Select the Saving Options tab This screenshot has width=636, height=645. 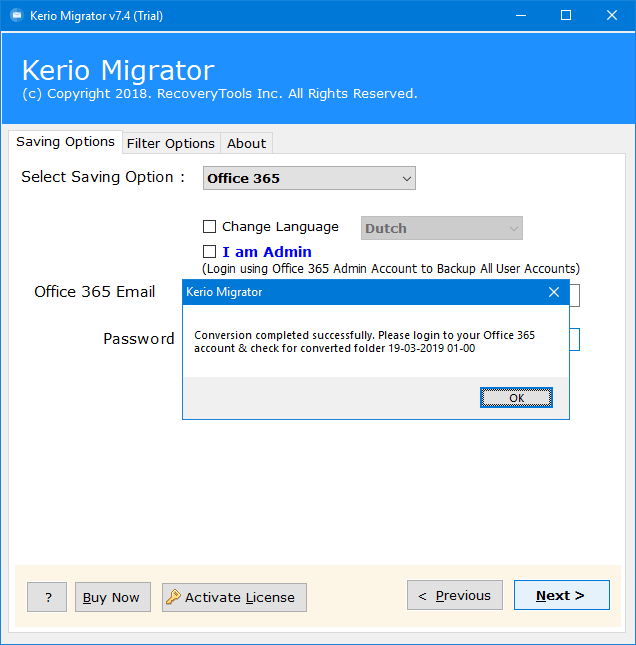click(x=65, y=142)
